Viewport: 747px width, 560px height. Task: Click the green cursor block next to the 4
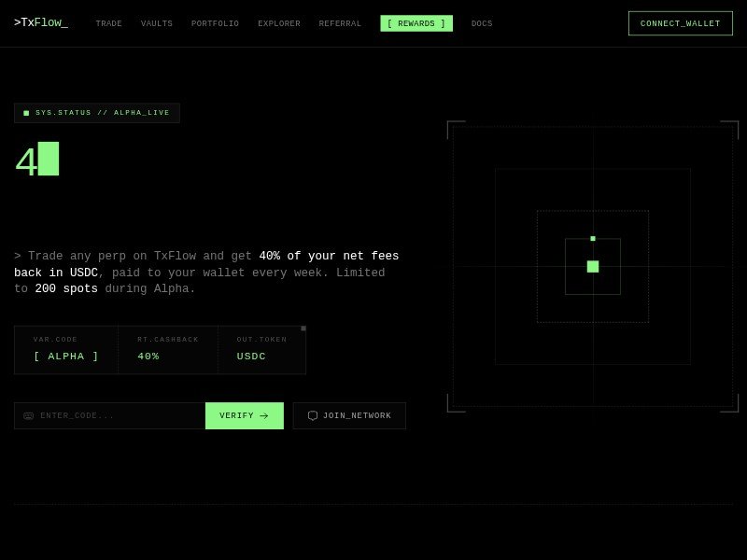click(x=47, y=159)
